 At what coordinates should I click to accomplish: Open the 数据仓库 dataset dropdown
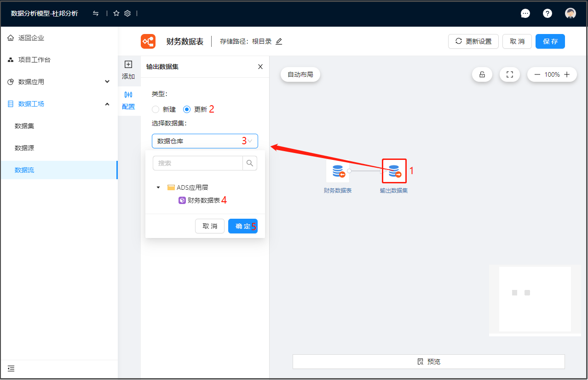205,141
